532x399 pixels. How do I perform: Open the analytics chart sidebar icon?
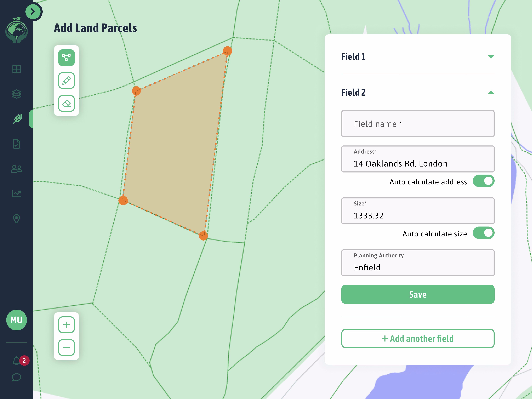pyautogui.click(x=17, y=194)
